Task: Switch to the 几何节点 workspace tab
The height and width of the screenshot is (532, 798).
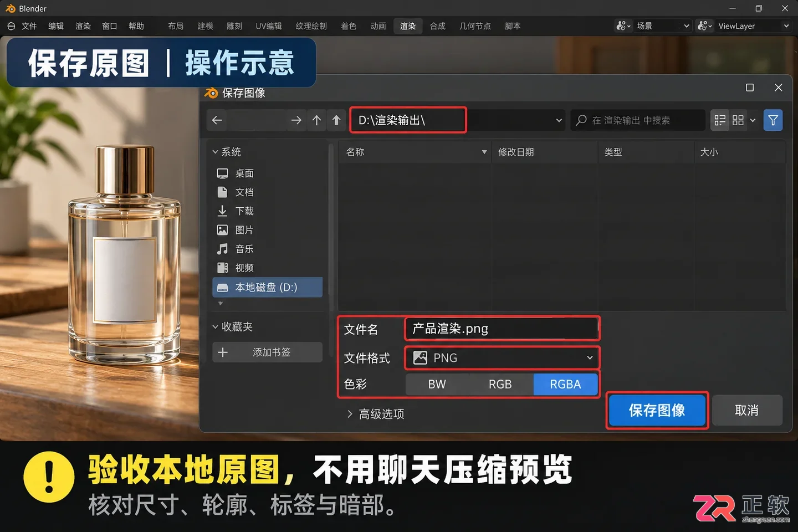Action: (x=475, y=26)
